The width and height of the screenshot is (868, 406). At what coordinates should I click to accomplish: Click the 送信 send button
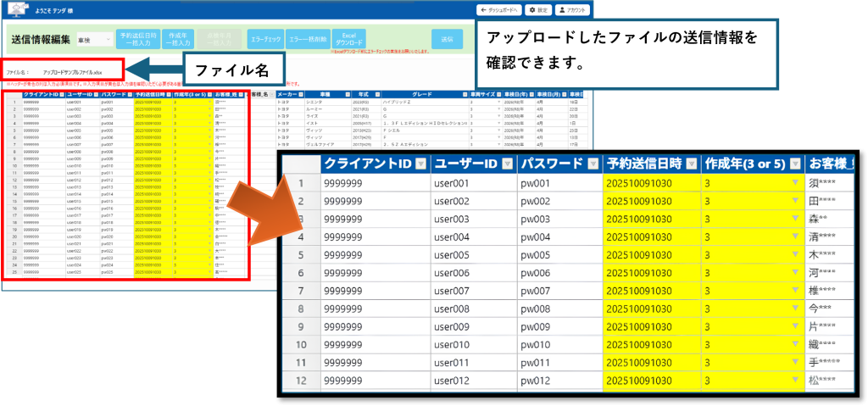point(447,39)
